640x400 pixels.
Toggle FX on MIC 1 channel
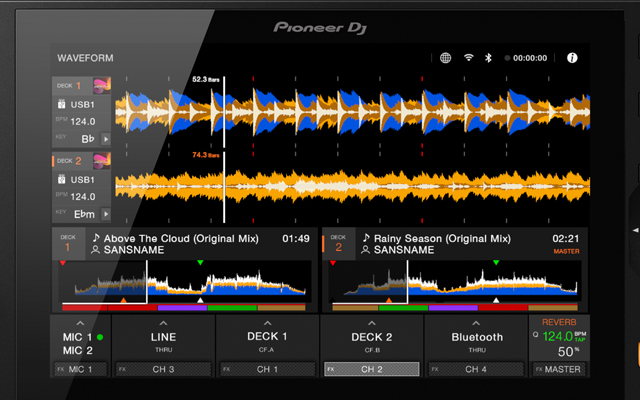[x=81, y=369]
